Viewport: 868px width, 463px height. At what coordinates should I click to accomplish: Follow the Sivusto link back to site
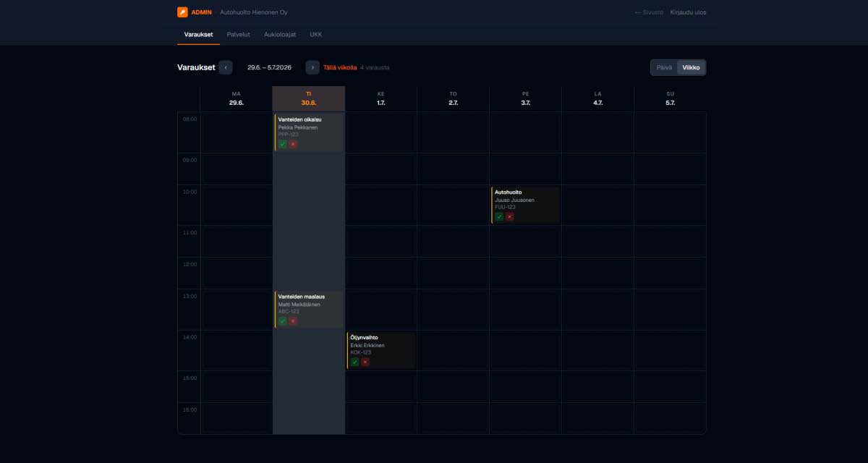tap(649, 12)
